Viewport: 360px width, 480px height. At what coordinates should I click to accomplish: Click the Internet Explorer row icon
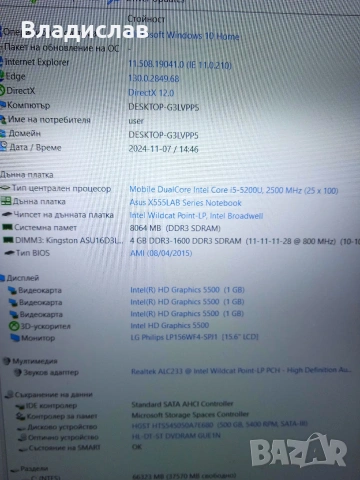point(2,62)
